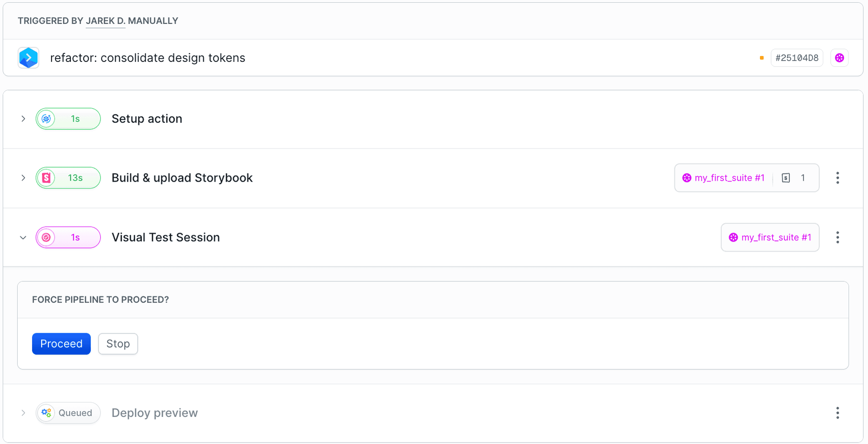Expand the Setup action row
Image resolution: width=868 pixels, height=444 pixels.
23,119
